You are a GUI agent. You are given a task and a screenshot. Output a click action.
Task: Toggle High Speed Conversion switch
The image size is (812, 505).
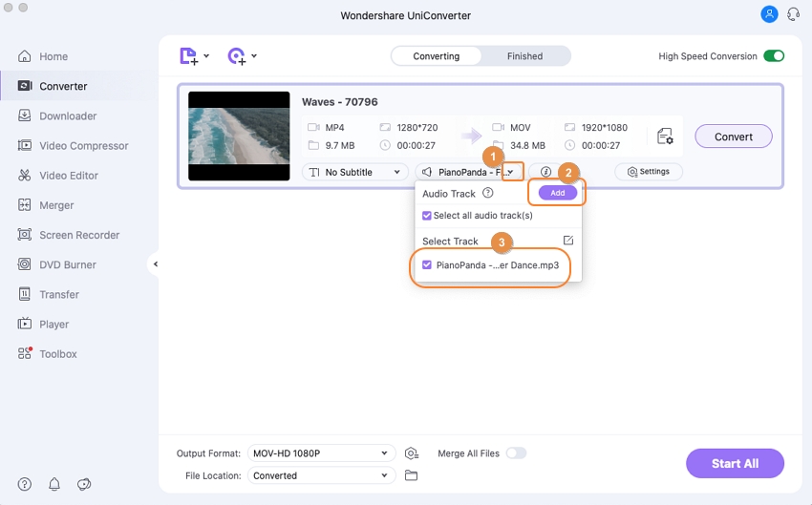[x=773, y=56]
